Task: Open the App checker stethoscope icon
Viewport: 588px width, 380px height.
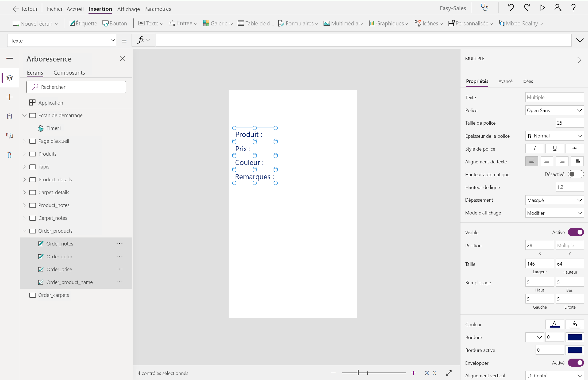Action: tap(485, 7)
